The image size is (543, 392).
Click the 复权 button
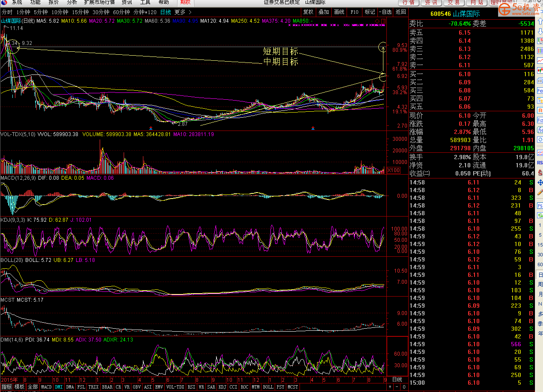[x=308, y=12]
